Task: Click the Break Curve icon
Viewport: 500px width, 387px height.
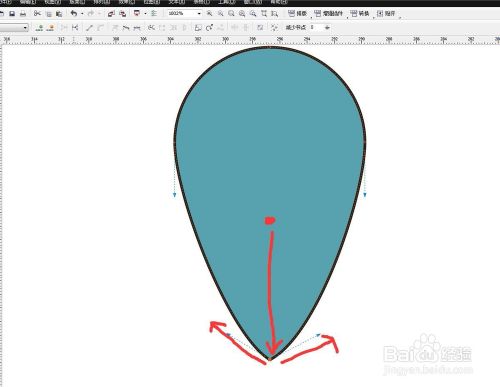Action: pos(75,28)
